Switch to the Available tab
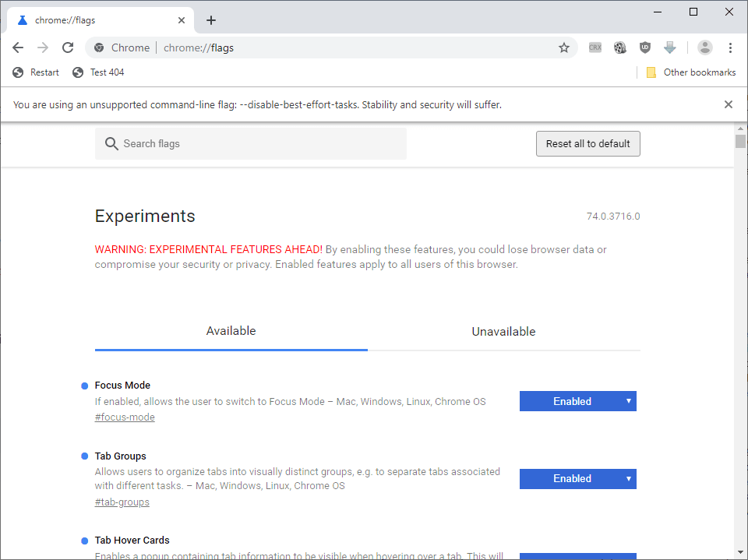The width and height of the screenshot is (748, 560). 231,331
